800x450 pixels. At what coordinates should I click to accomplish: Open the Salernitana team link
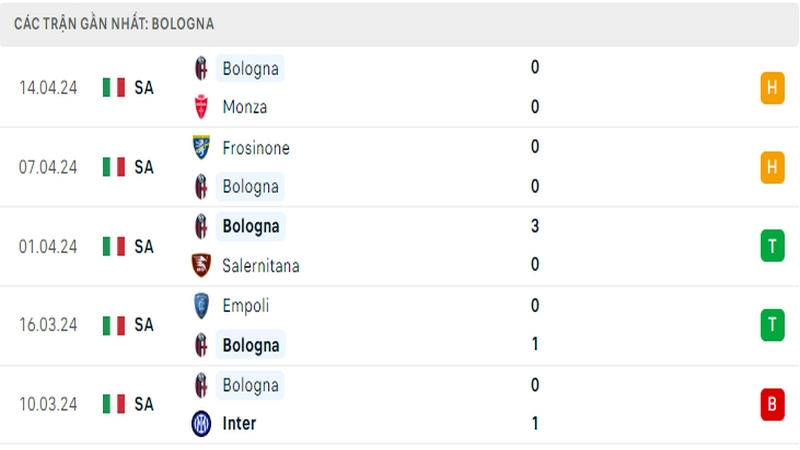click(261, 266)
